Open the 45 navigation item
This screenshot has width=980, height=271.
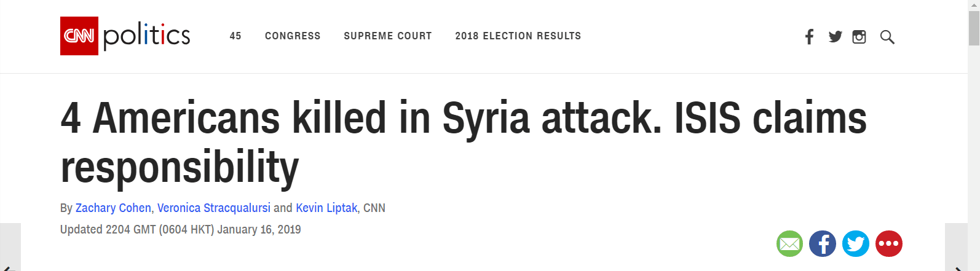[235, 36]
